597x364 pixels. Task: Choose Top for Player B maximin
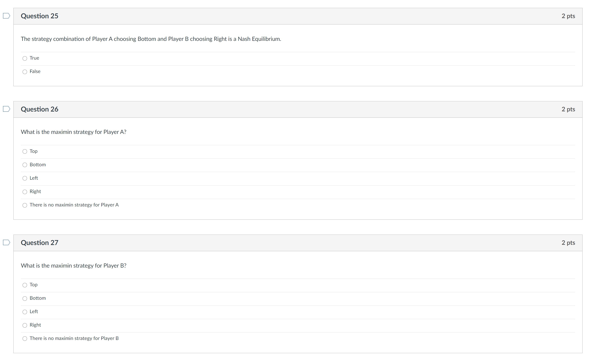click(25, 285)
